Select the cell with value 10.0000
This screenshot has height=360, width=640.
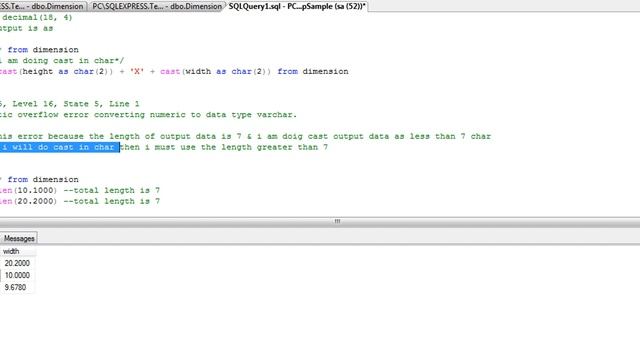pos(17,275)
